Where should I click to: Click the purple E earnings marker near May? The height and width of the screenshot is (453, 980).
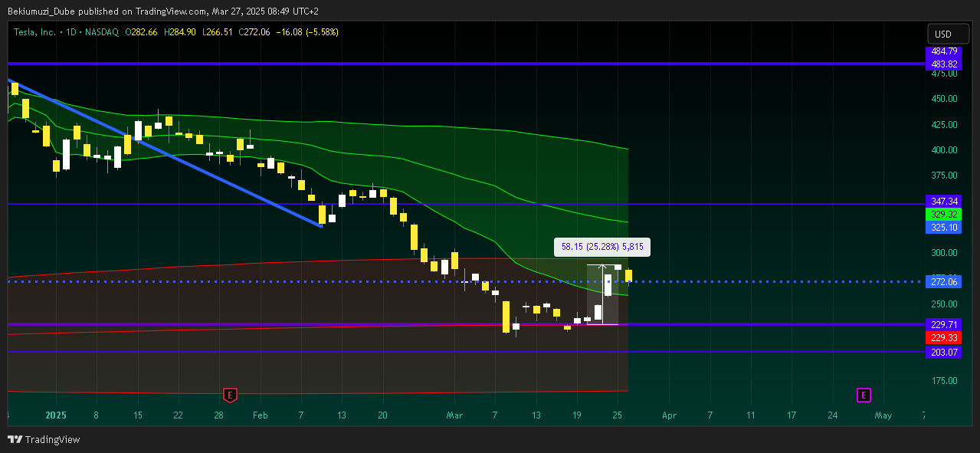point(864,396)
